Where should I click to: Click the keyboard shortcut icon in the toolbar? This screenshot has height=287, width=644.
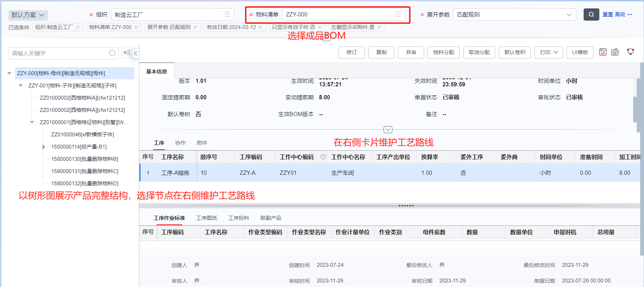615,52
